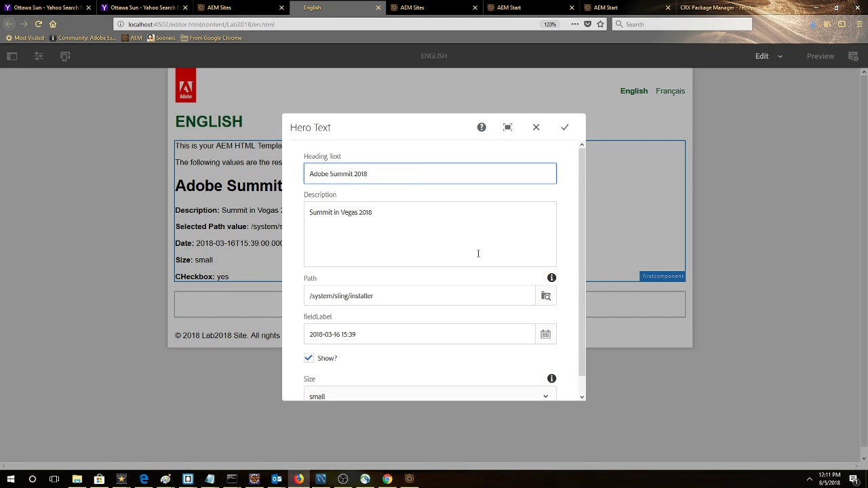Click the page scrollbar down arrow
The width and height of the screenshot is (868, 488).
coord(864,459)
